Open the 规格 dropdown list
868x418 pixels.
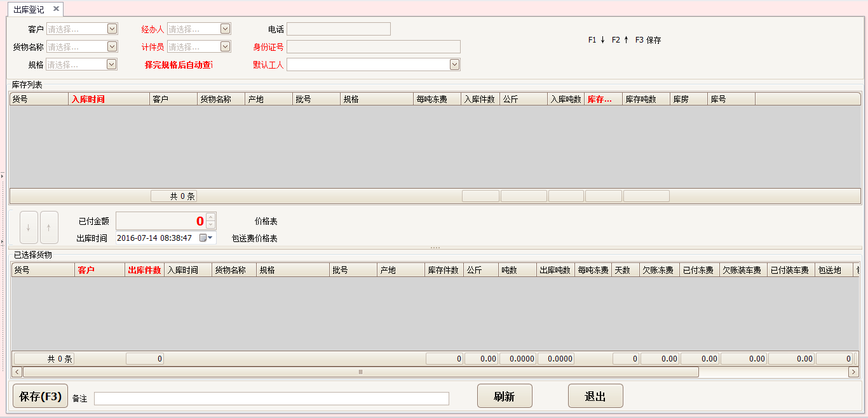(x=112, y=64)
